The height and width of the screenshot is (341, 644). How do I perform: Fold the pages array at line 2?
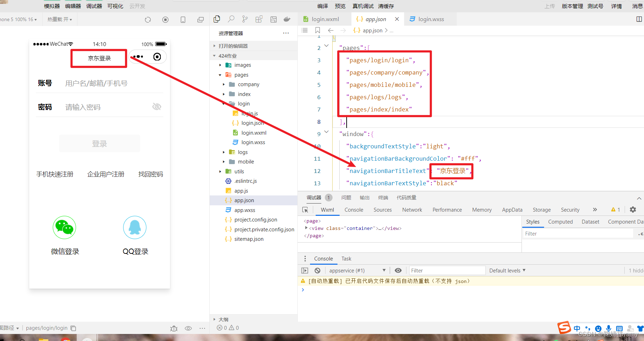pos(326,46)
